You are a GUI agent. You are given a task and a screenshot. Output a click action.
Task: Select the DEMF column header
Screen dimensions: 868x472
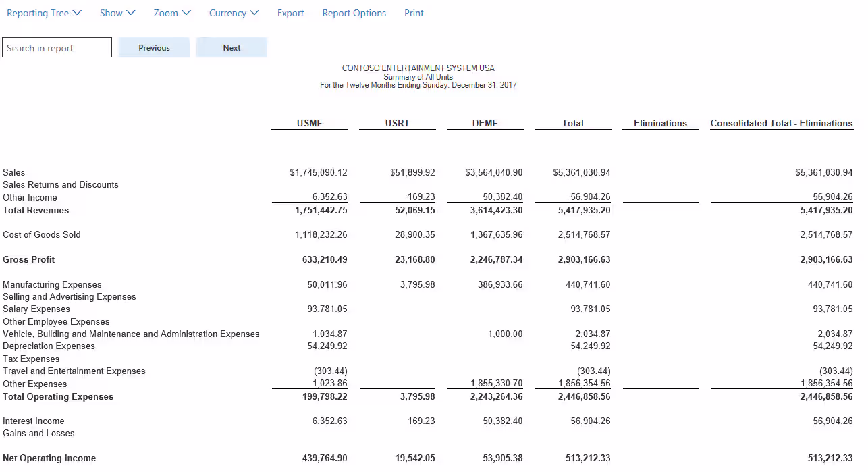(485, 123)
